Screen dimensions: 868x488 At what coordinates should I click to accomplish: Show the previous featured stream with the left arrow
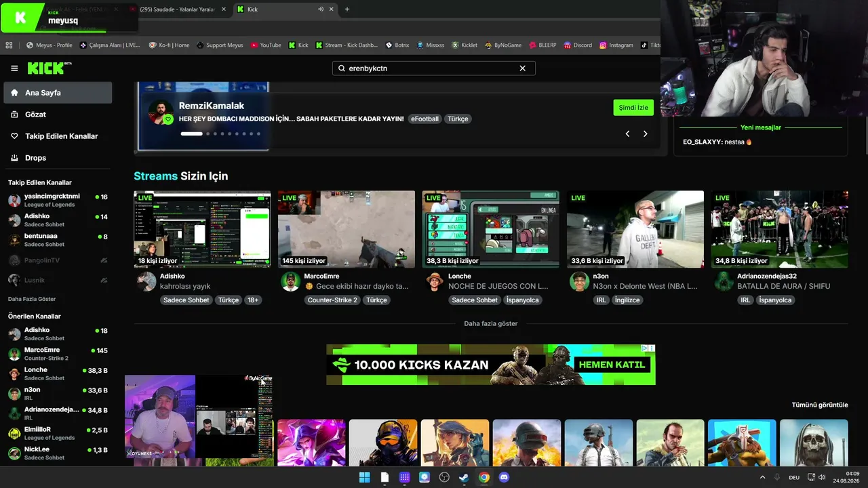click(x=627, y=134)
